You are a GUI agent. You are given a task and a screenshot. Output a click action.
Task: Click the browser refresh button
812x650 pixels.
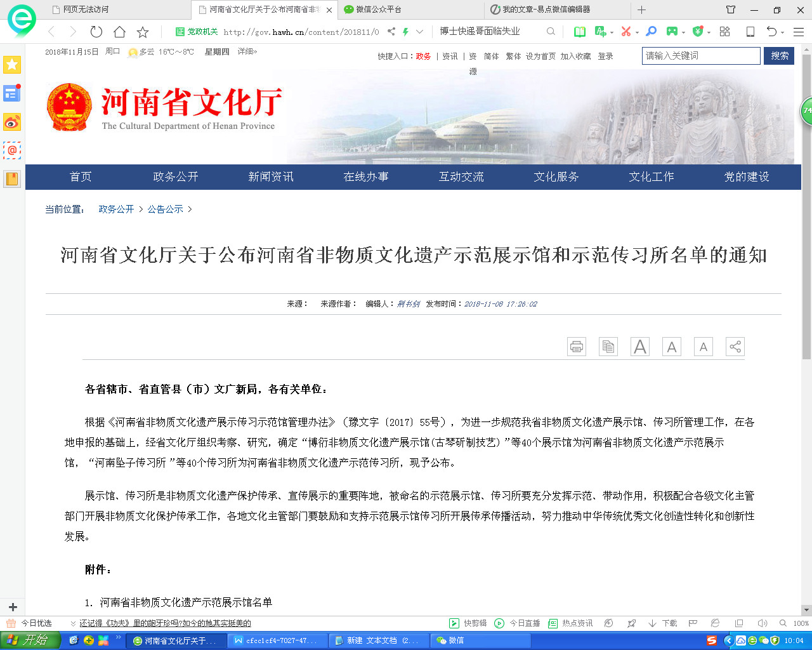click(96, 32)
